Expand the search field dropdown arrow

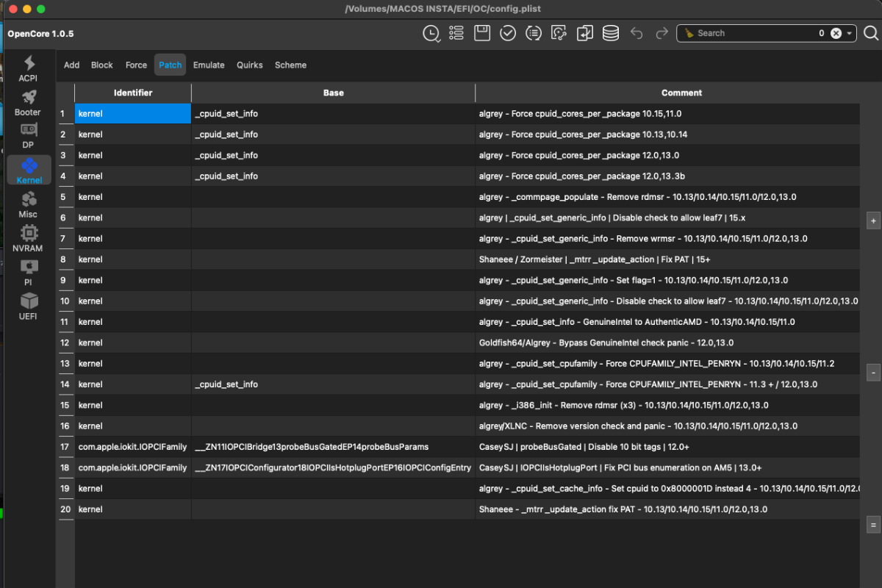(x=850, y=33)
